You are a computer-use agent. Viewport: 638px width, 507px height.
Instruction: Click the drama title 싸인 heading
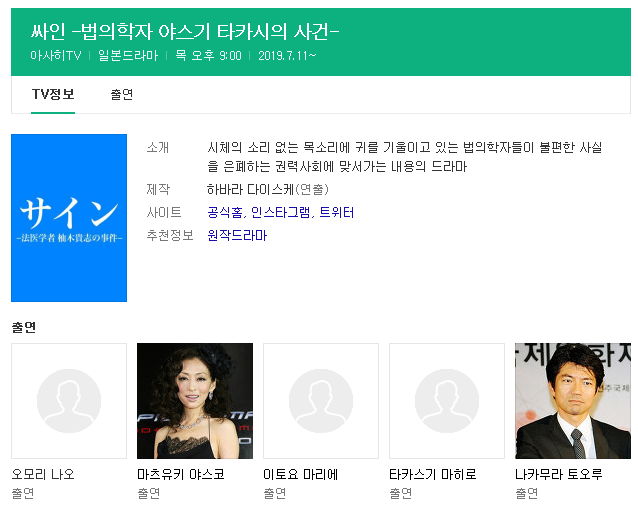[185, 32]
